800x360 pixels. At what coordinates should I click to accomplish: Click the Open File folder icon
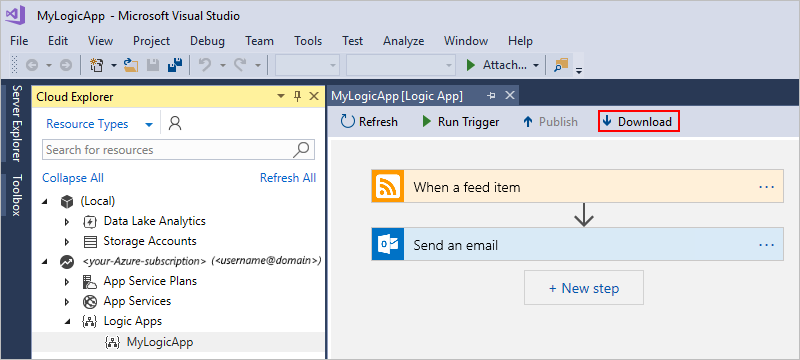132,65
